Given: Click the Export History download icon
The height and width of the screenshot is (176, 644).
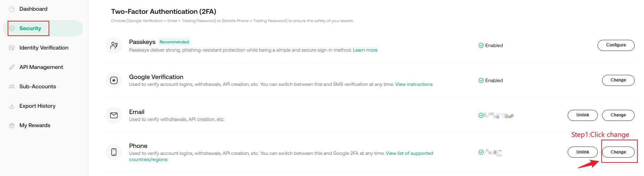Looking at the screenshot, I should point(12,106).
